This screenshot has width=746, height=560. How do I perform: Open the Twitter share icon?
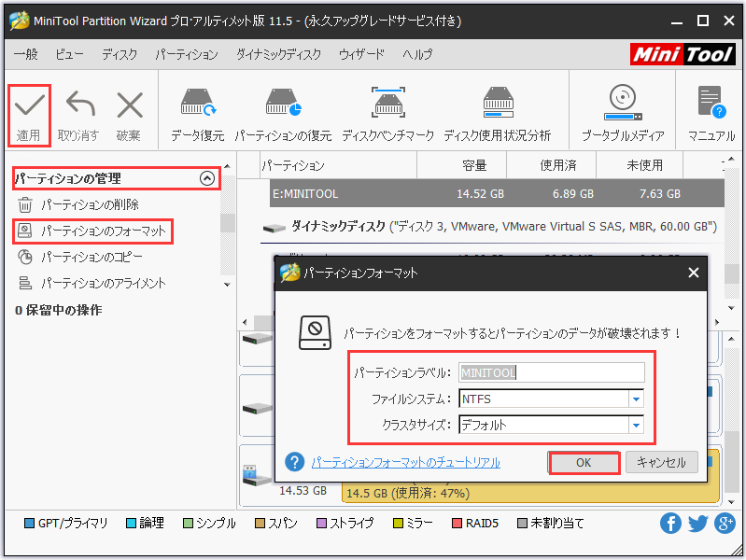click(x=698, y=524)
